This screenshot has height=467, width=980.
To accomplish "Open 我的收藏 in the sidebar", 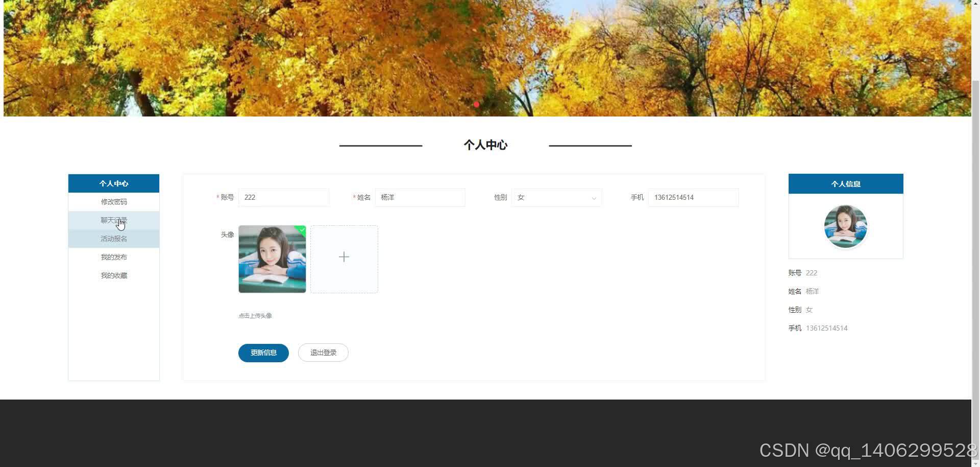I will (x=114, y=275).
